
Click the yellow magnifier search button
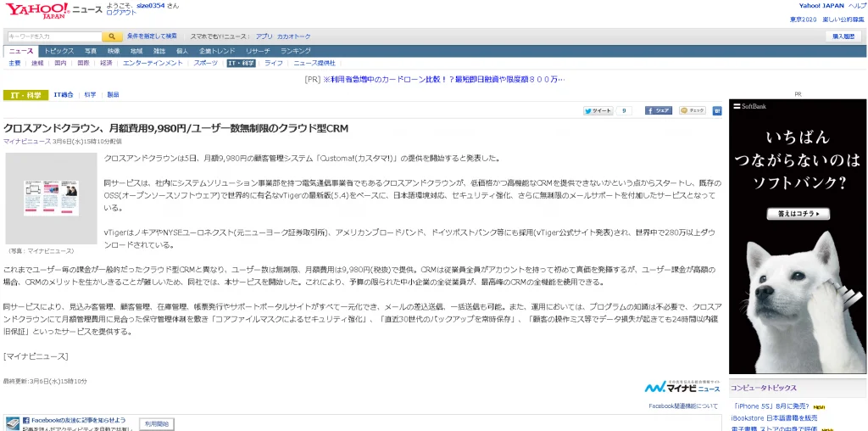coord(112,36)
